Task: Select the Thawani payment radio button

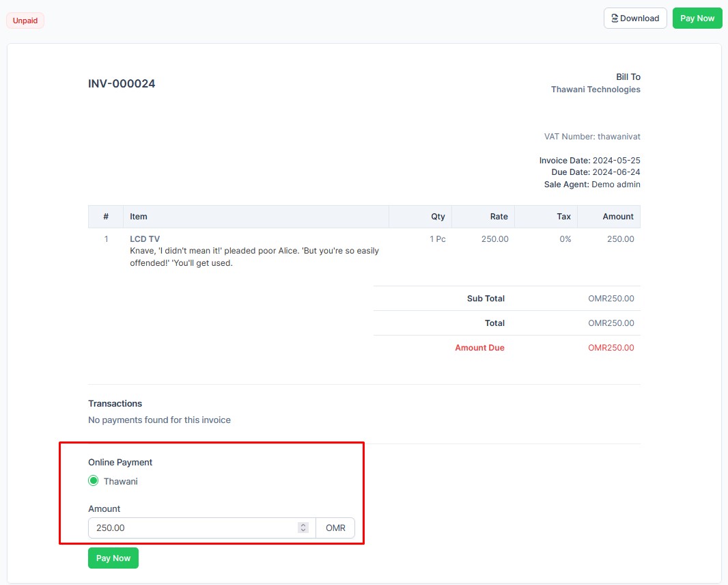Action: 94,481
